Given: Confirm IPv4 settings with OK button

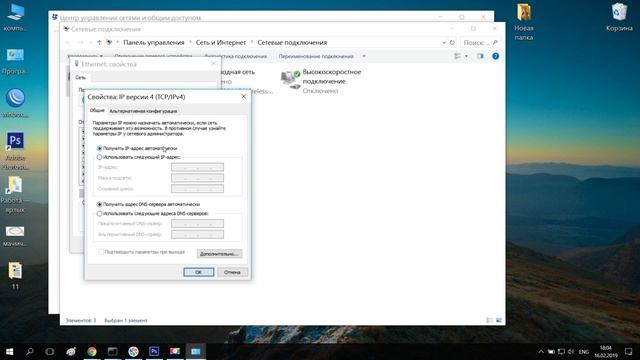Looking at the screenshot, I should click(x=198, y=272).
